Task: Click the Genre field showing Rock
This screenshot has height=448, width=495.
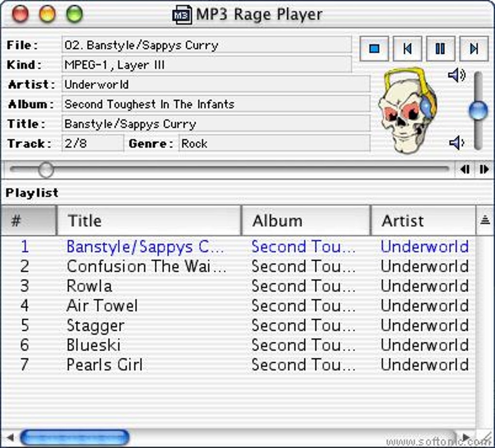Action: click(x=274, y=144)
